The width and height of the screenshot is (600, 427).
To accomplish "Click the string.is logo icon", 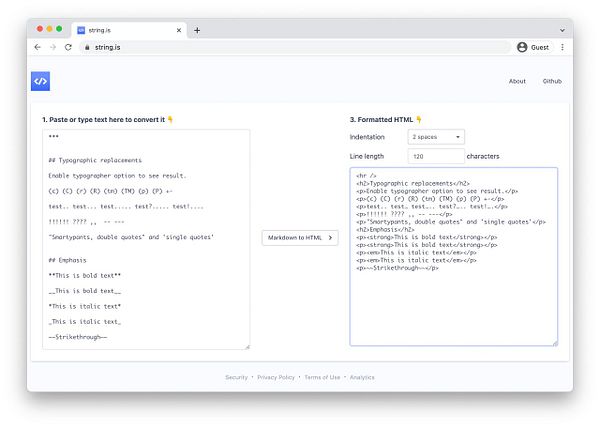I will pos(40,81).
